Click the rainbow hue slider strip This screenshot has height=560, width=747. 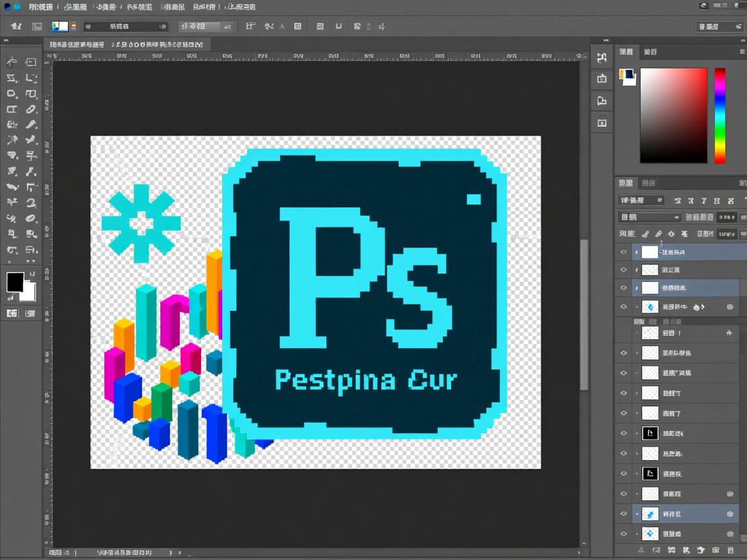720,115
